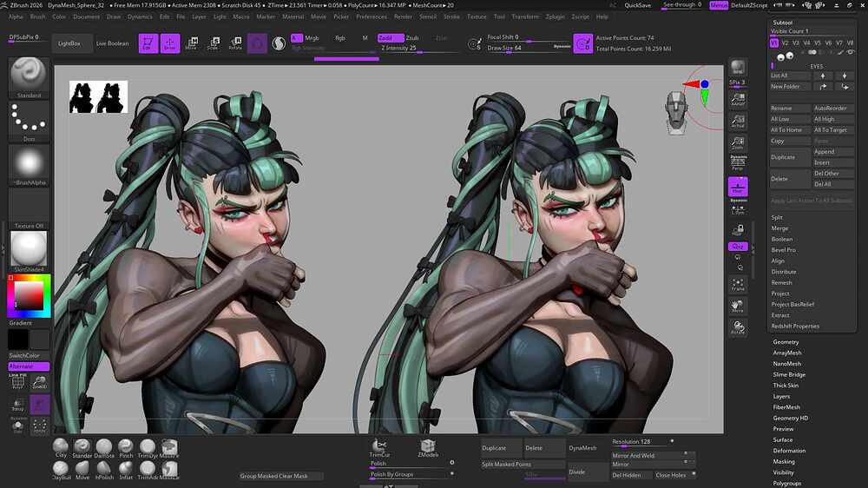Toggle the Rgb channel button
868x488 pixels.
click(x=340, y=38)
